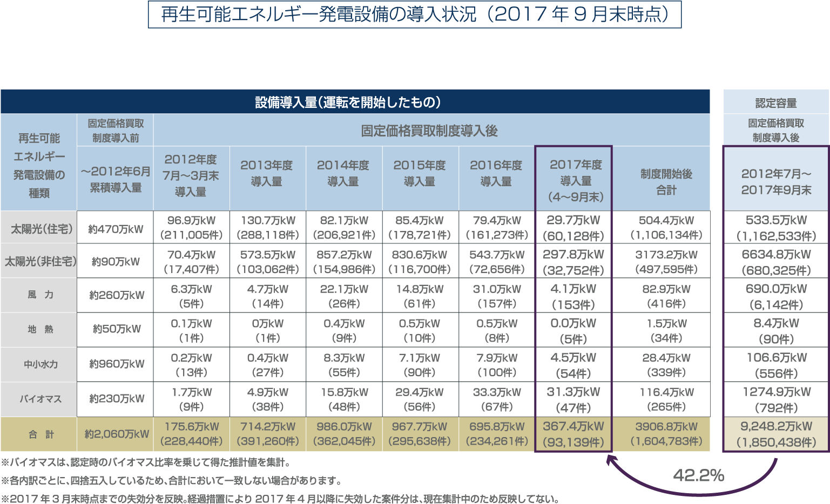Click the 約470万kW cell
Image resolution: width=830 pixels, height=504 pixels.
pos(115,228)
